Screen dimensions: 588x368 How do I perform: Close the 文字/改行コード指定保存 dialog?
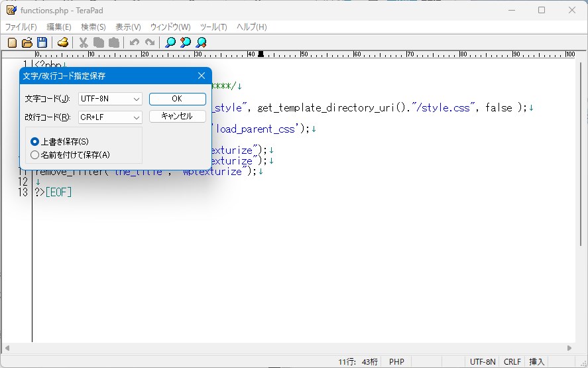[x=202, y=76]
